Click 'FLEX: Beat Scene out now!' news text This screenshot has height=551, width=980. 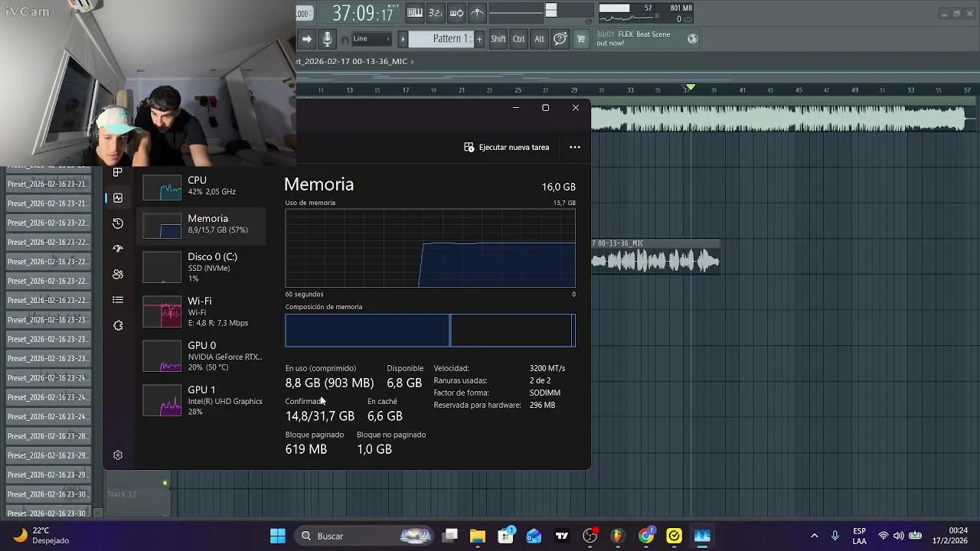pyautogui.click(x=633, y=38)
